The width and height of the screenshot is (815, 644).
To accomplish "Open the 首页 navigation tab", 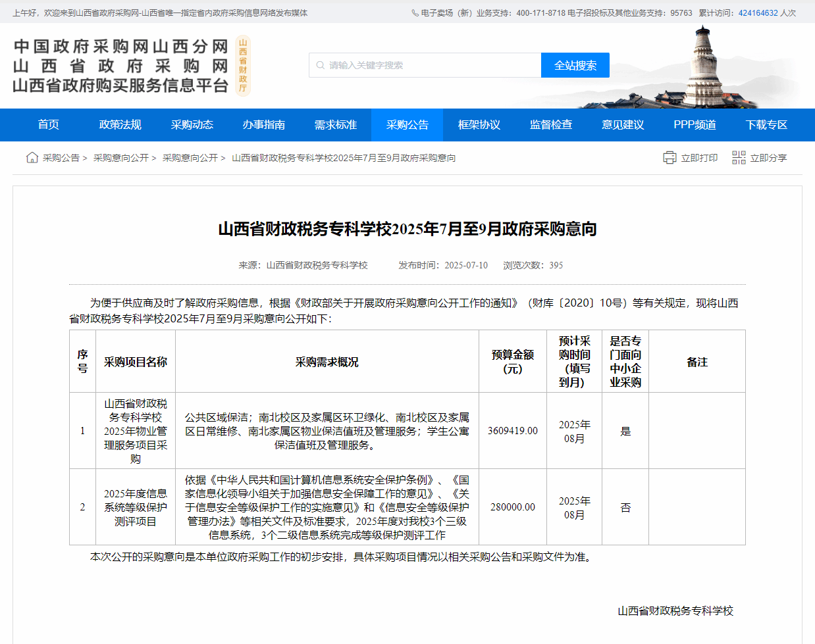I will (x=48, y=125).
